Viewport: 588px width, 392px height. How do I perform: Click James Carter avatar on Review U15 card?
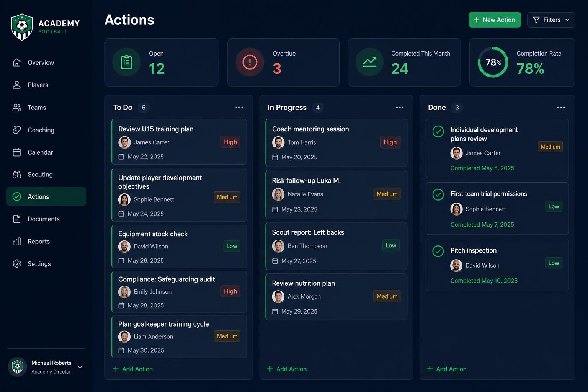[124, 142]
